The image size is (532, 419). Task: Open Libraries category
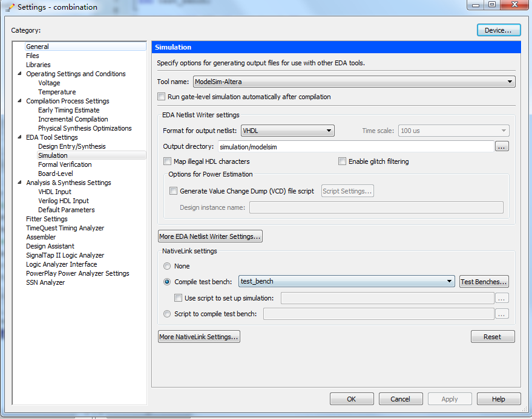click(38, 65)
